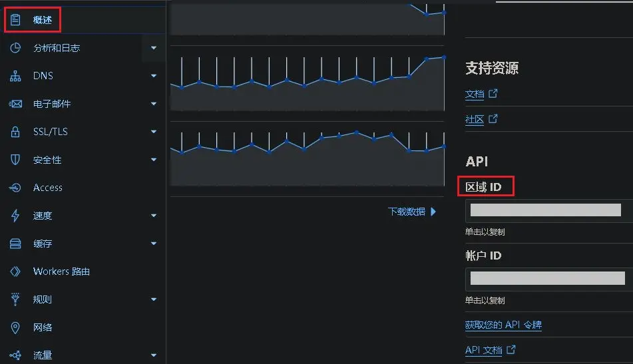Click the 速度 lightning bolt icon
The width and height of the screenshot is (633, 364).
pos(15,216)
